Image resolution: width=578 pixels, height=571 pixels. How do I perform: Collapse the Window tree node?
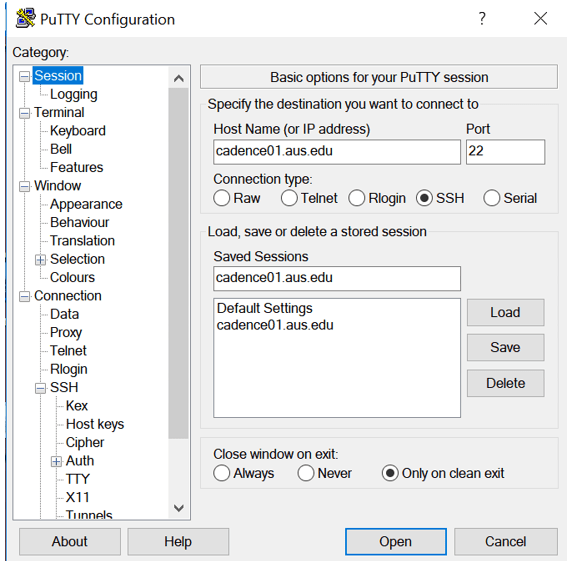pos(24,186)
